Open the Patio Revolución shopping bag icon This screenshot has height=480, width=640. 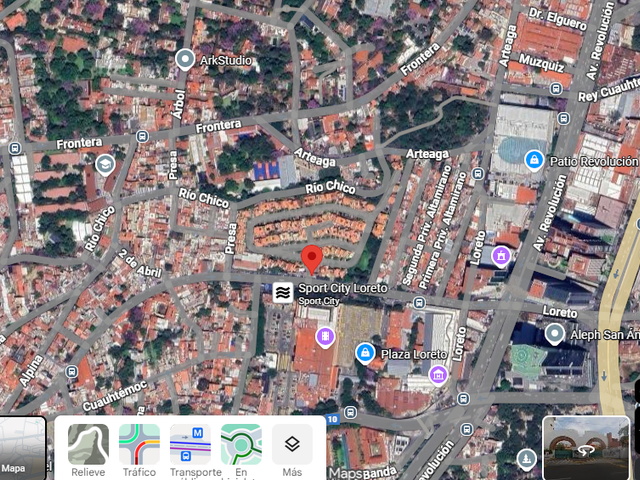[x=534, y=160]
